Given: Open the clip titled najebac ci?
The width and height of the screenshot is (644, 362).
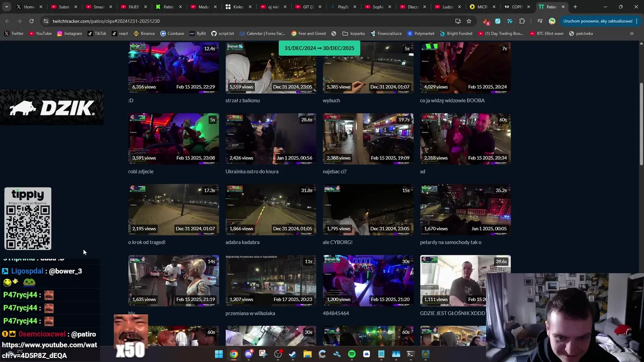Looking at the screenshot, I should click(368, 139).
